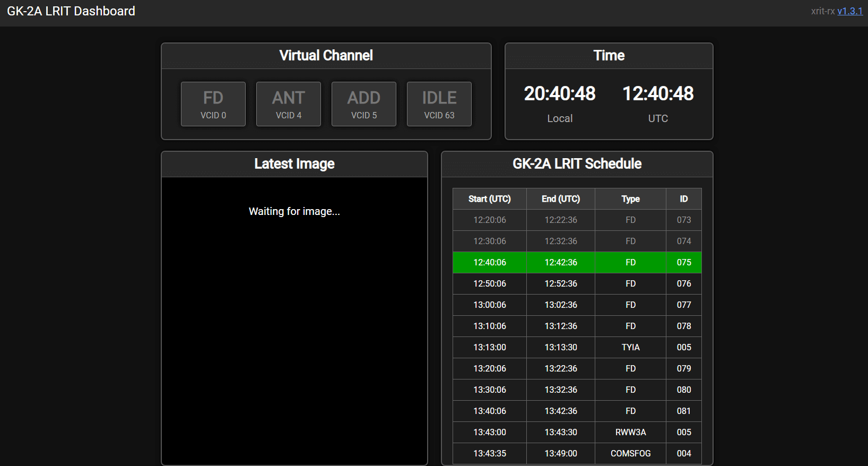Open the v1.3.1 version link

tap(850, 11)
